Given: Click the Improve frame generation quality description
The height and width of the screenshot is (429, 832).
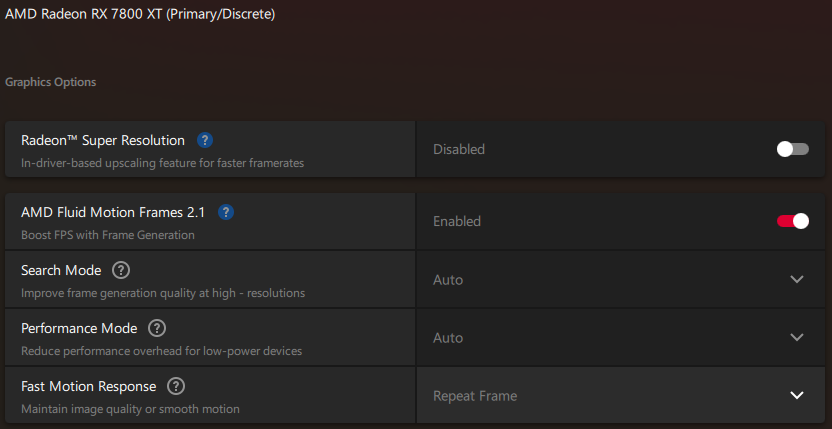Looking at the screenshot, I should coord(163,293).
